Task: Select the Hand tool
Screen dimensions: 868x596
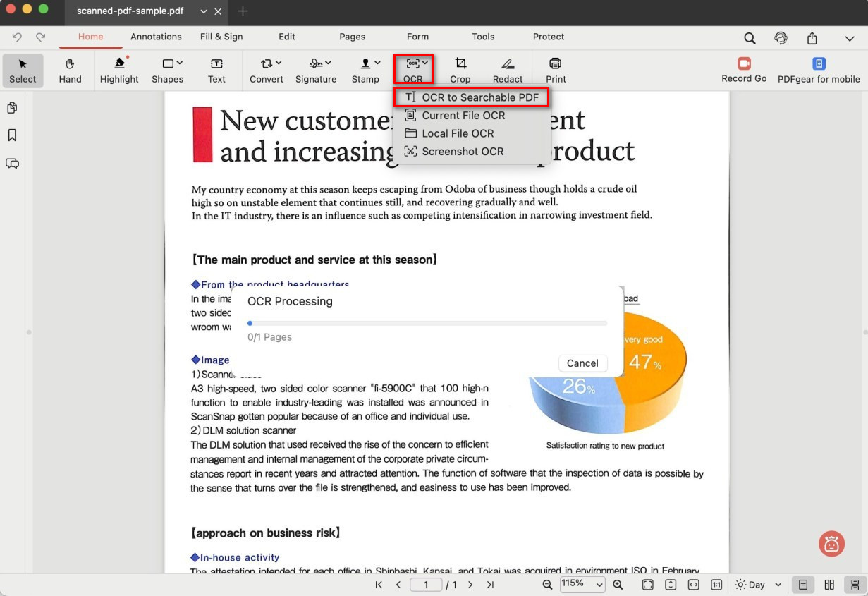Action: point(70,71)
